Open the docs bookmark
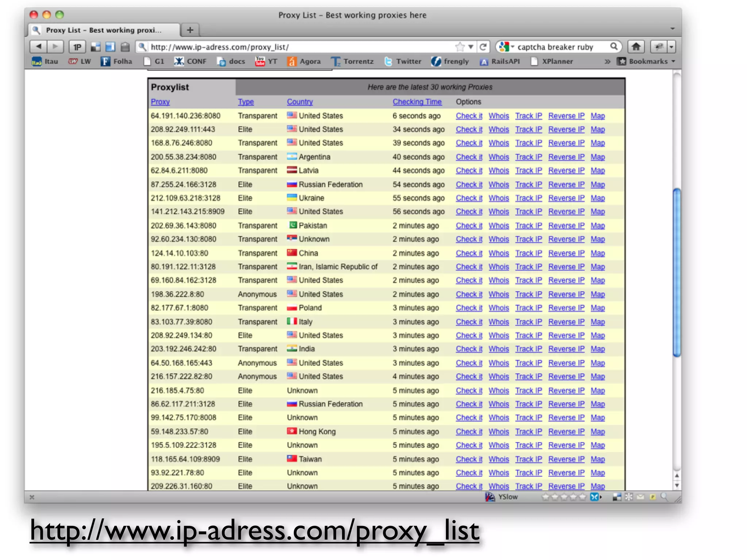The image size is (747, 560). pyautogui.click(x=231, y=61)
